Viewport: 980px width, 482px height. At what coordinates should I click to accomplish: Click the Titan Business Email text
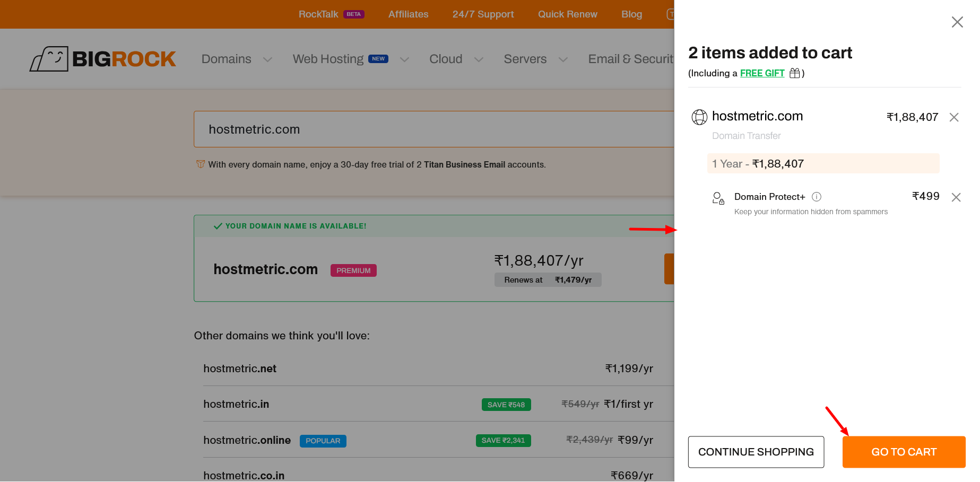pyautogui.click(x=464, y=164)
